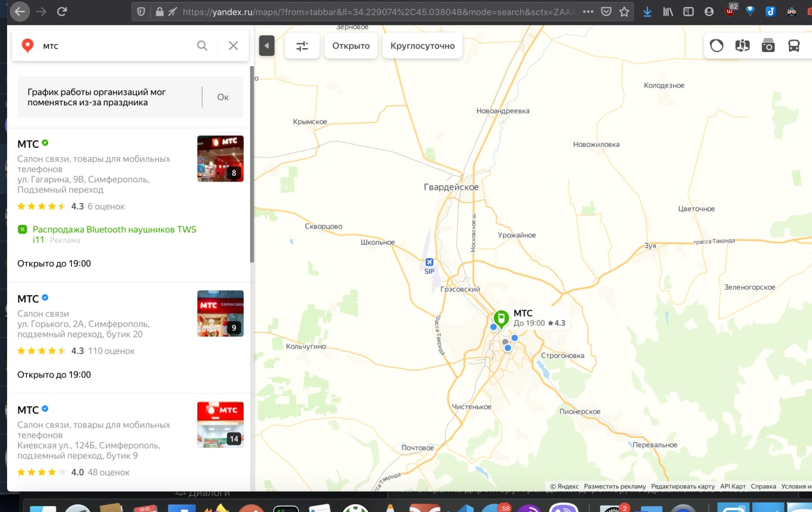The image size is (812, 512).
Task: Click 110 оценок rating
Action: point(111,351)
